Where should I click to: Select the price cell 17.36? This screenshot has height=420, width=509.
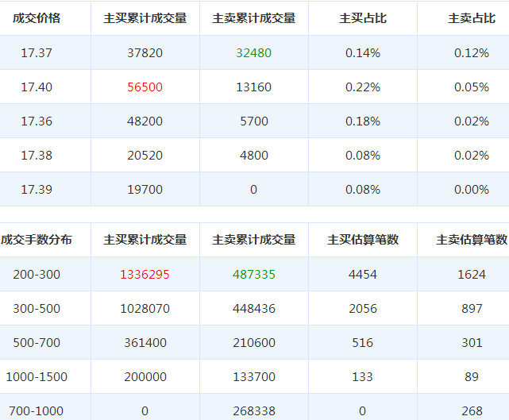(x=37, y=121)
